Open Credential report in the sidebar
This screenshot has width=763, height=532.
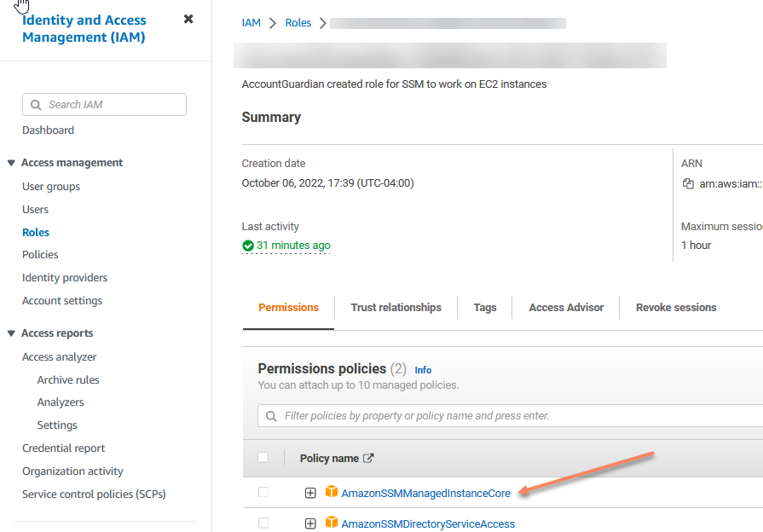coord(63,448)
